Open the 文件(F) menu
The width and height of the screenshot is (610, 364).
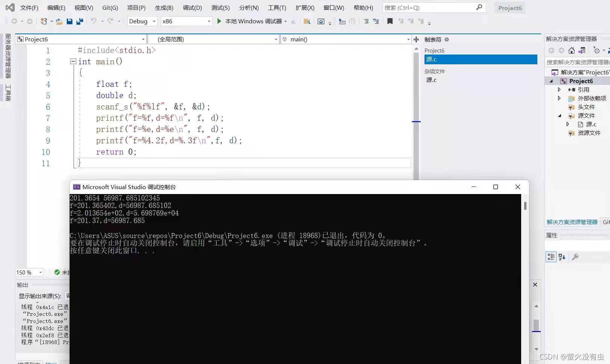click(x=29, y=8)
